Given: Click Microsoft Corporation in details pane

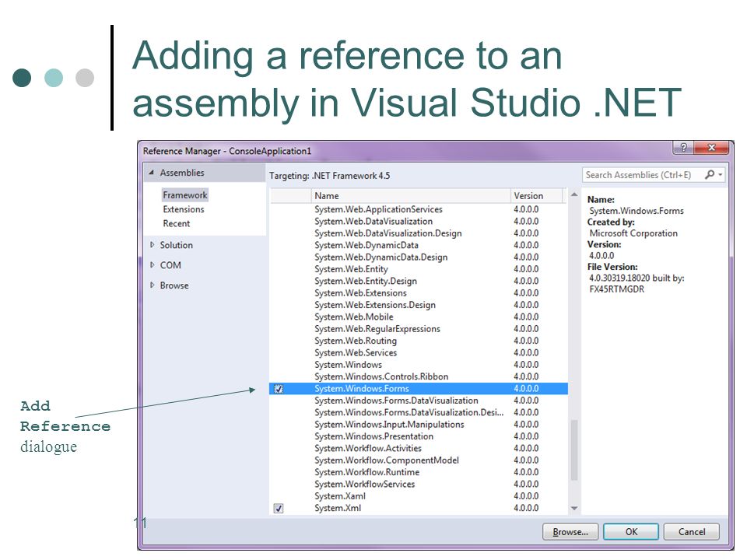Looking at the screenshot, I should [633, 233].
